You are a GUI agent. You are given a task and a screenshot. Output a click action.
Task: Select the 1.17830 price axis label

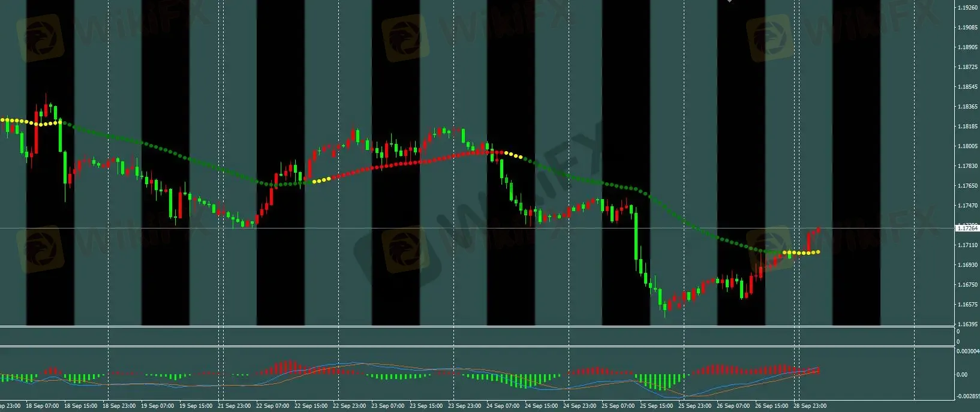tap(967, 166)
